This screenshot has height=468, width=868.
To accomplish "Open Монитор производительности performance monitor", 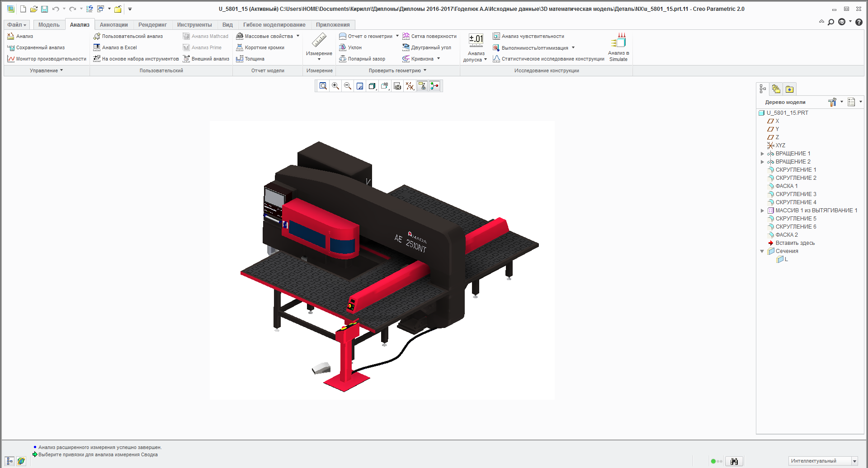I will pyautogui.click(x=47, y=59).
